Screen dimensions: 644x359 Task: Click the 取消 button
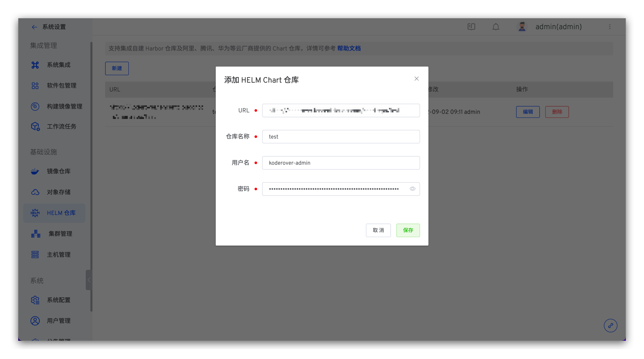pos(378,230)
